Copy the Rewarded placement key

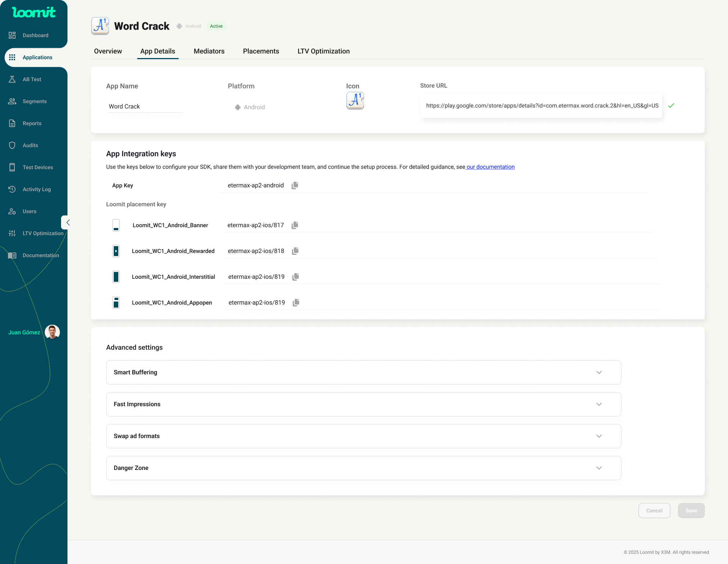pos(295,251)
